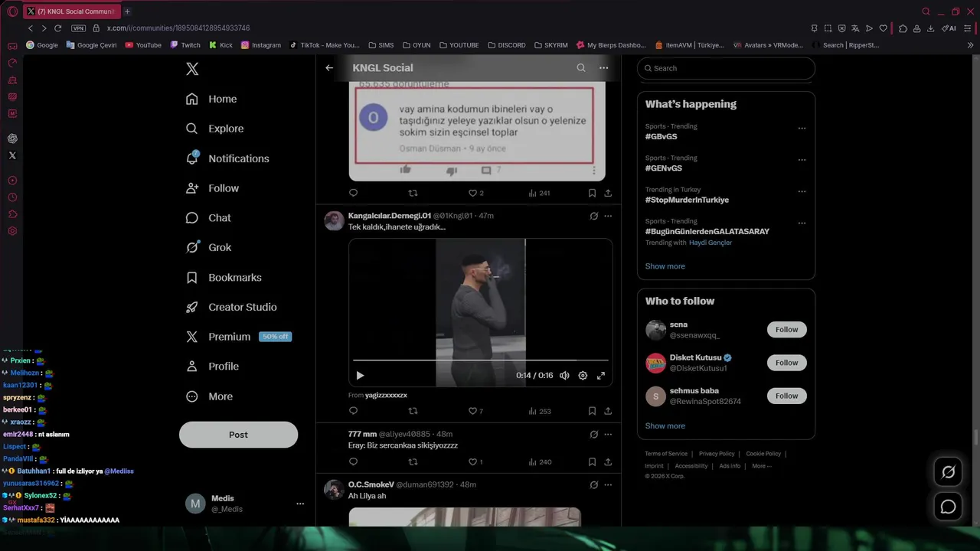Viewport: 980px width, 551px height.
Task: Follow sehmus baba
Action: click(x=786, y=396)
